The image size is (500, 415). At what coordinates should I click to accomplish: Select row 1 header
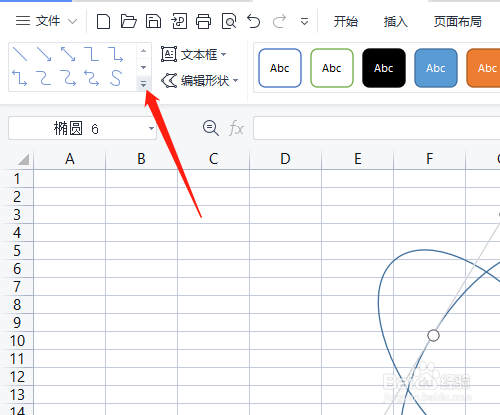17,179
